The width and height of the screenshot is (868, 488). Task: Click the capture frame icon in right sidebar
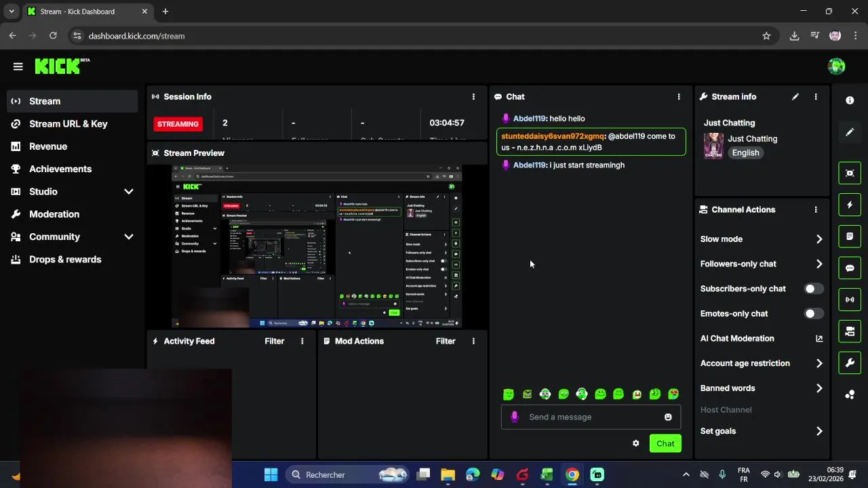coord(850,174)
